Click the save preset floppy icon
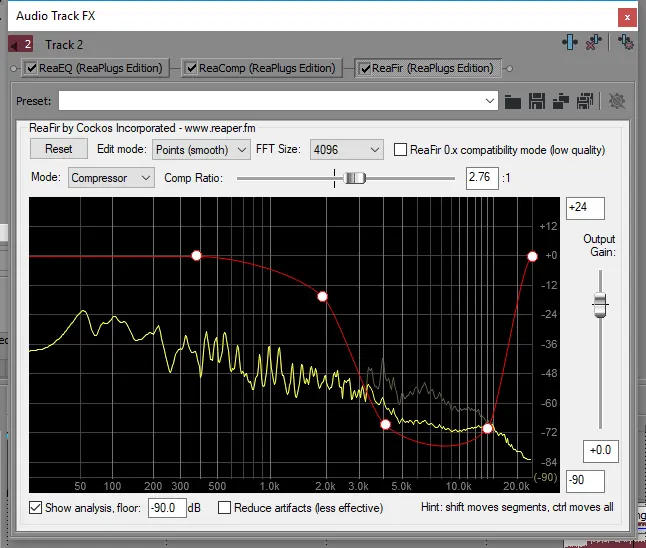Viewport: 646px width, 548px height. pos(537,101)
